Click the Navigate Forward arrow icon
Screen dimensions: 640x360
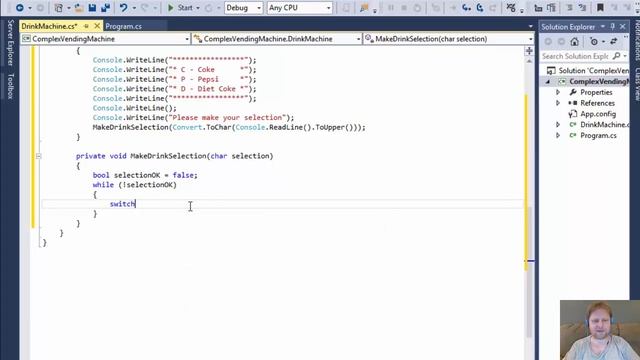tap(40, 8)
